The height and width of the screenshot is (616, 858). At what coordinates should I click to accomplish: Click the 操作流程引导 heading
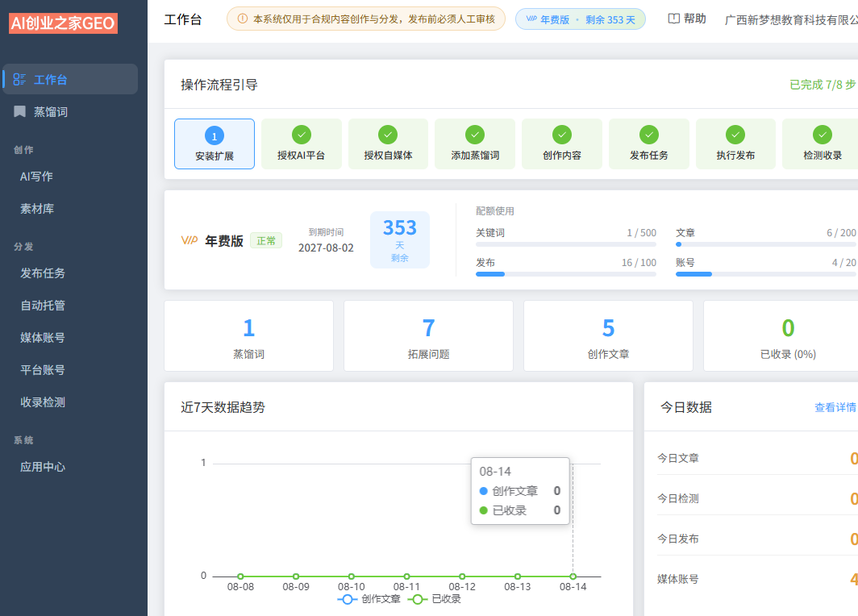pyautogui.click(x=219, y=84)
